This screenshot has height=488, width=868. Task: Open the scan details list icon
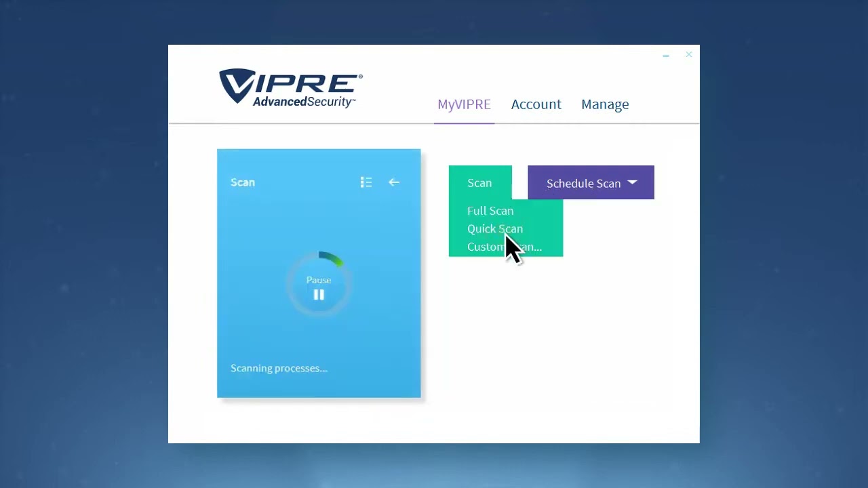[x=366, y=182]
